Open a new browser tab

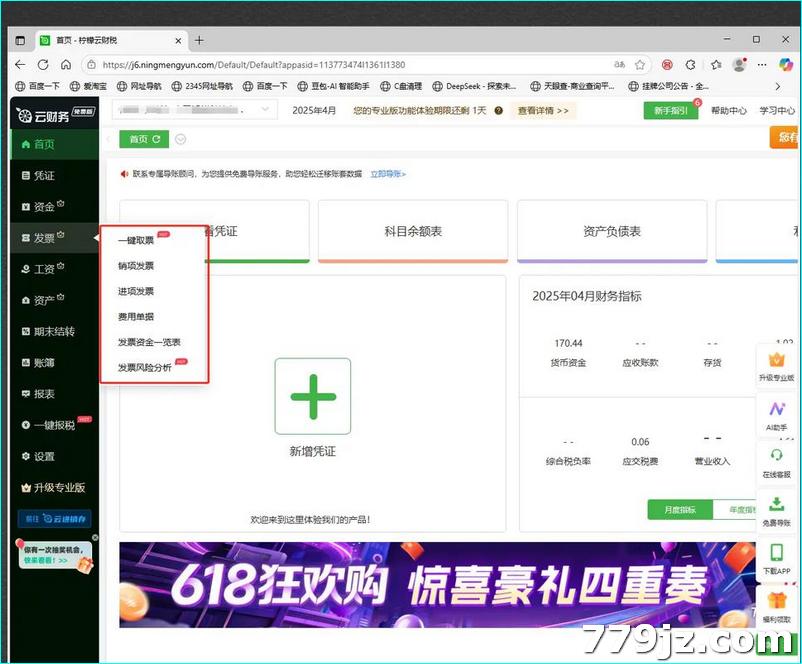[199, 40]
